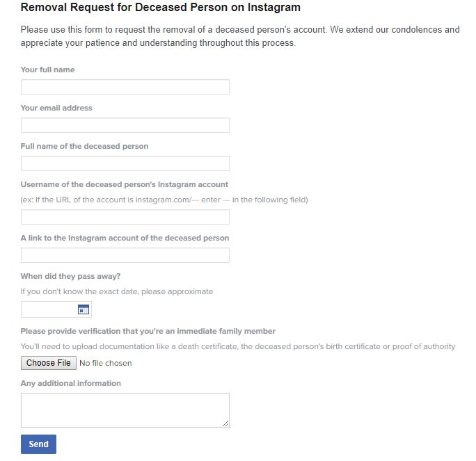Click the Choose File upload button
The image size is (476, 461).
click(x=49, y=363)
